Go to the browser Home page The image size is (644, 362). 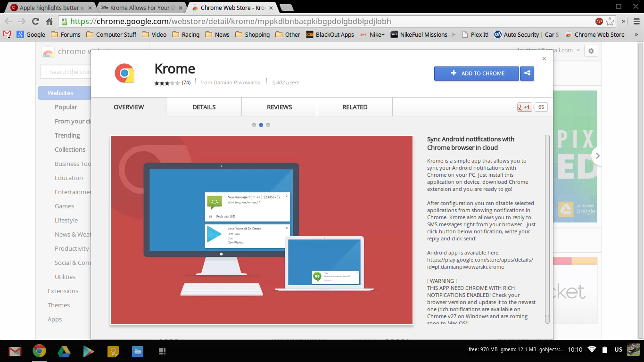coord(49,21)
